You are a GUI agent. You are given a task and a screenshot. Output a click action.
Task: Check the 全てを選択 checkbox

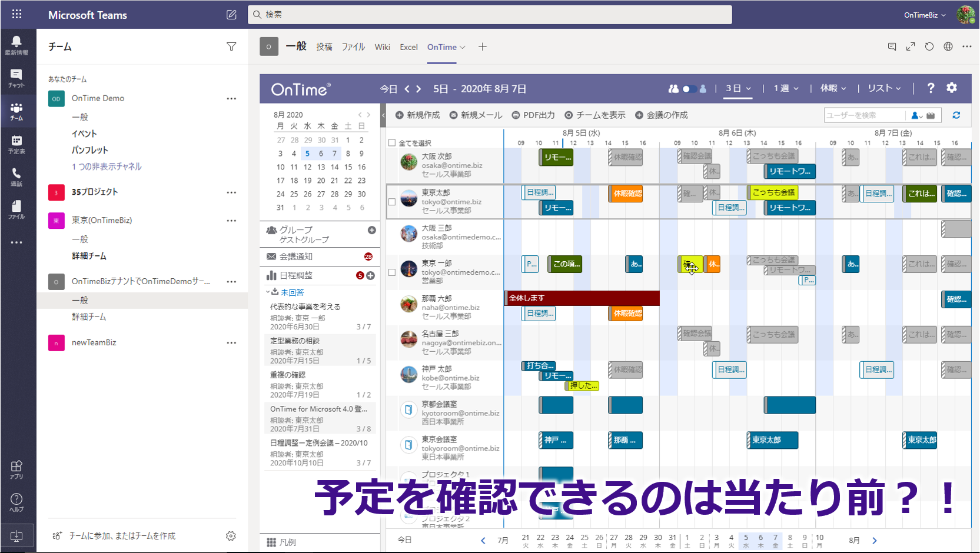tap(392, 143)
